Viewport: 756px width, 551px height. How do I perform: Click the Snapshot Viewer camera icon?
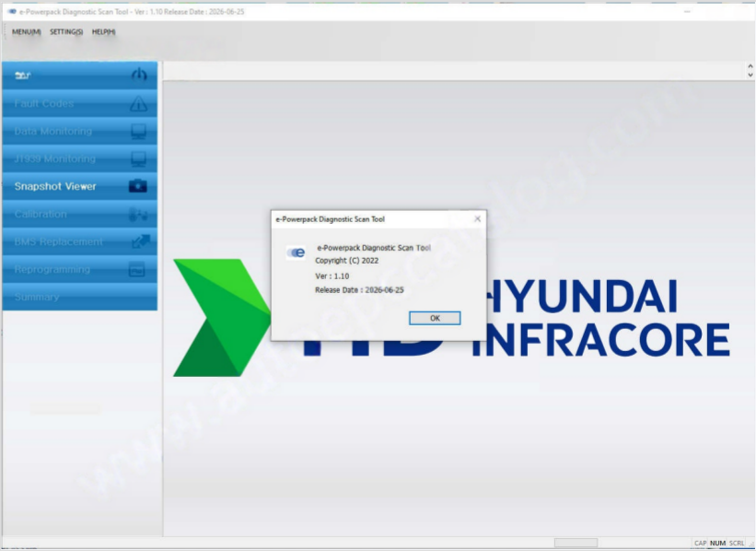point(137,186)
